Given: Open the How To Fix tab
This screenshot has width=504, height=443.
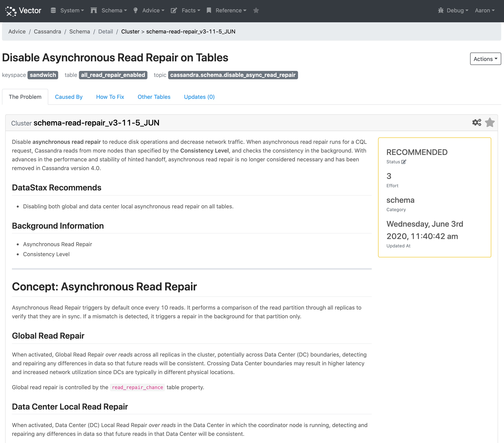Looking at the screenshot, I should pos(110,97).
